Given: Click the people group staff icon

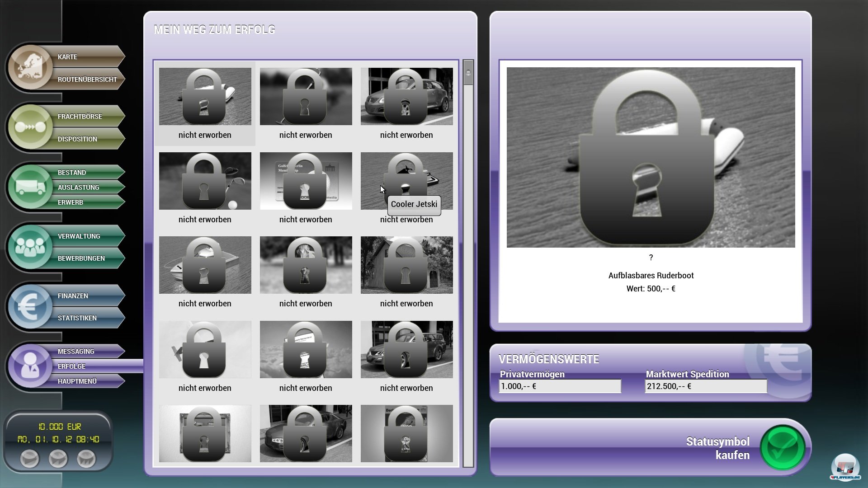Looking at the screenshot, I should tap(30, 247).
